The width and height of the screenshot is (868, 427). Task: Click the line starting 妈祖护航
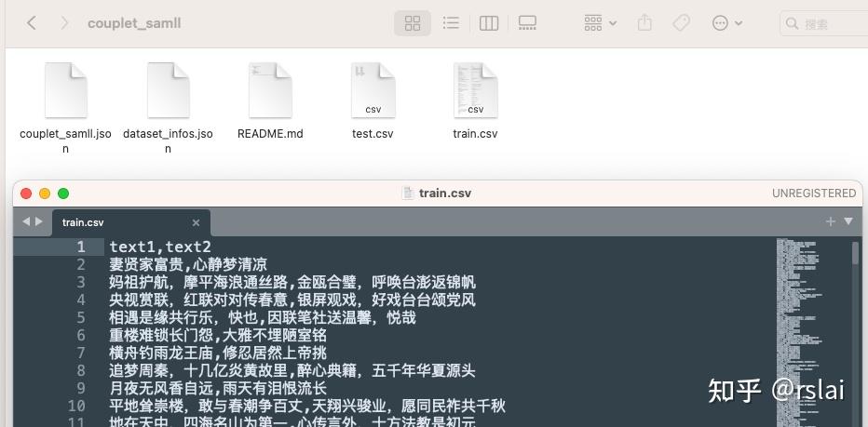[292, 282]
